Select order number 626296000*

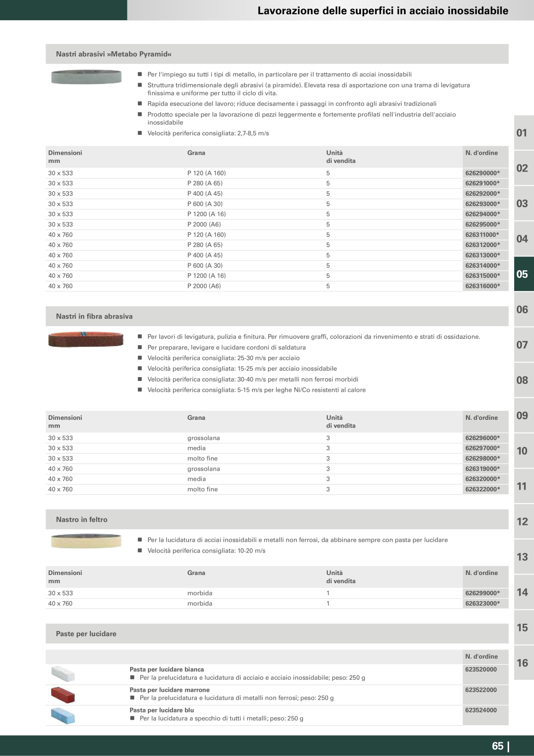click(482, 438)
